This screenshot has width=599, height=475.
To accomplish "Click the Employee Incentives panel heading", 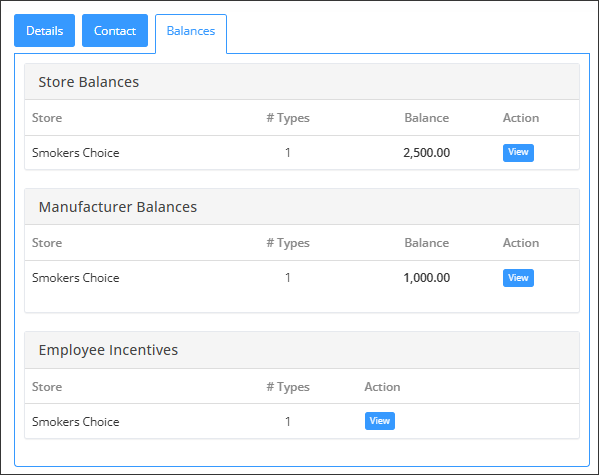I will click(108, 350).
